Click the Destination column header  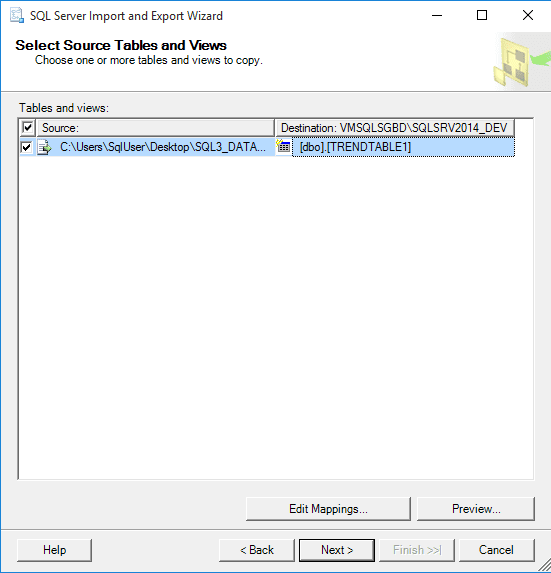coord(394,128)
